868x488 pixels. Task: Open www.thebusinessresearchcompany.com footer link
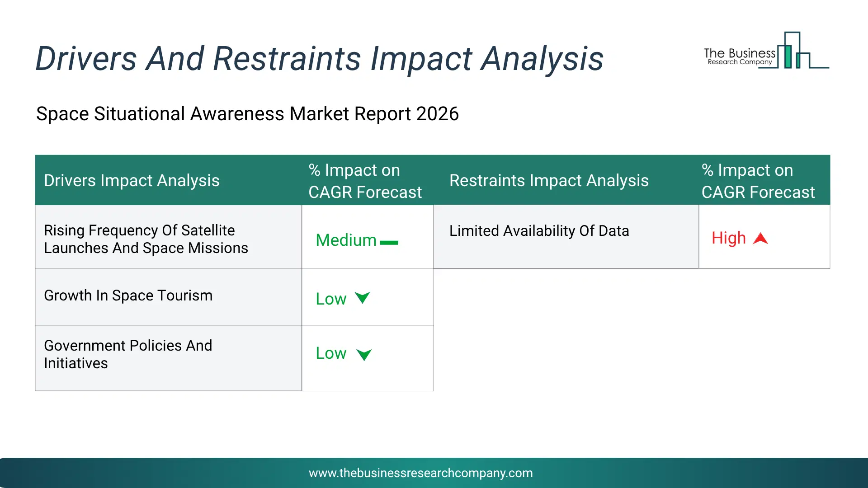coord(421,473)
